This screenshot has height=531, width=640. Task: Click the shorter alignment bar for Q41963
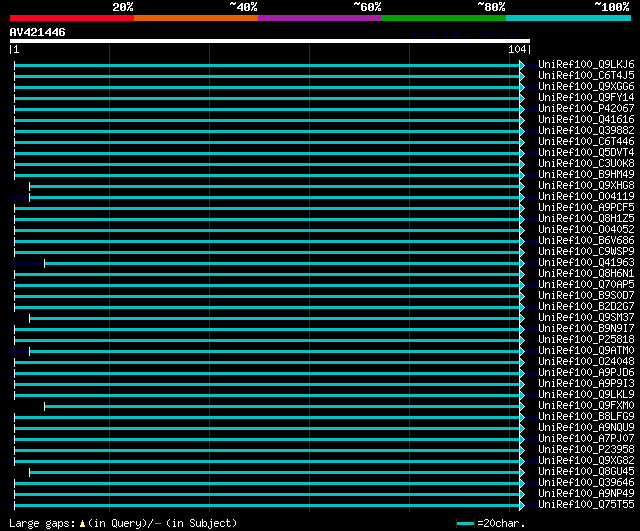284,264
